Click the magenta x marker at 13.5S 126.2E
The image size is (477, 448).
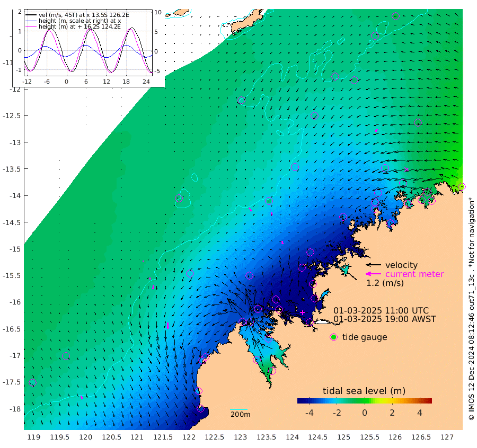407,169
